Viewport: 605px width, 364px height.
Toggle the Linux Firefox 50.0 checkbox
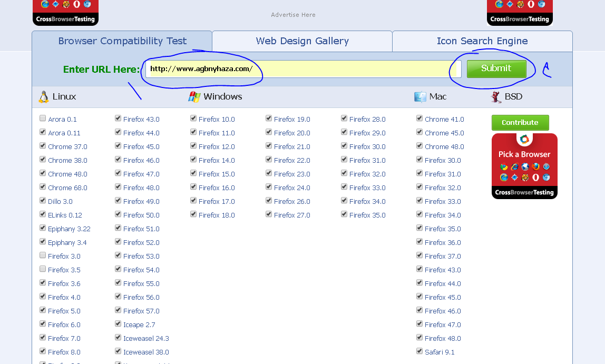[x=118, y=214]
